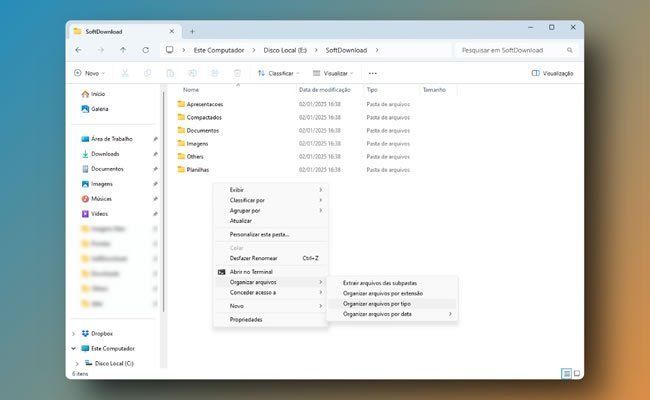Open the Organizar arquivos por data submenu
The height and width of the screenshot is (400, 650).
(x=392, y=314)
